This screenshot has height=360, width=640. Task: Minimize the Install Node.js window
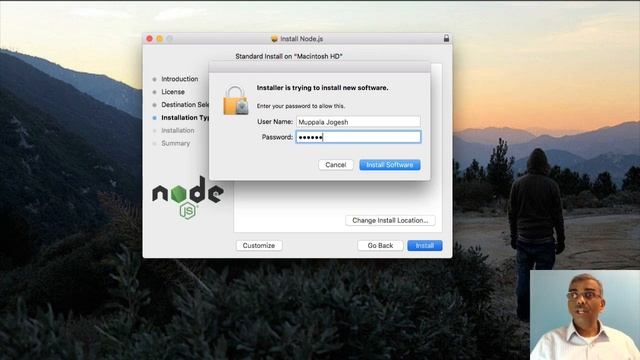click(160, 39)
